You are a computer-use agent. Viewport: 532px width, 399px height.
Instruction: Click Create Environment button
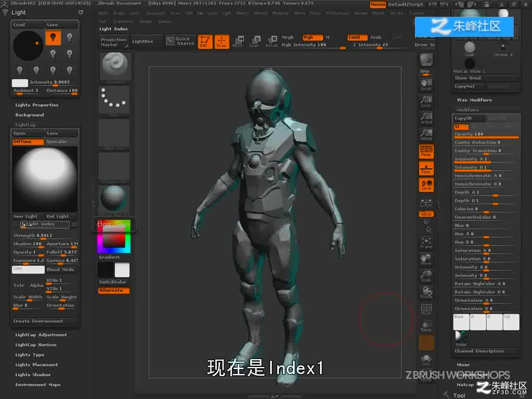click(x=44, y=321)
